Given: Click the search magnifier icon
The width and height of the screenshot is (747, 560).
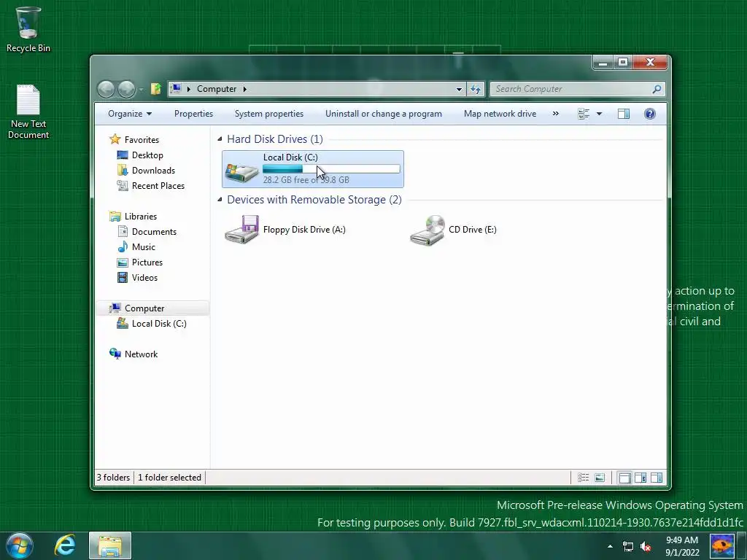Looking at the screenshot, I should pyautogui.click(x=657, y=89).
